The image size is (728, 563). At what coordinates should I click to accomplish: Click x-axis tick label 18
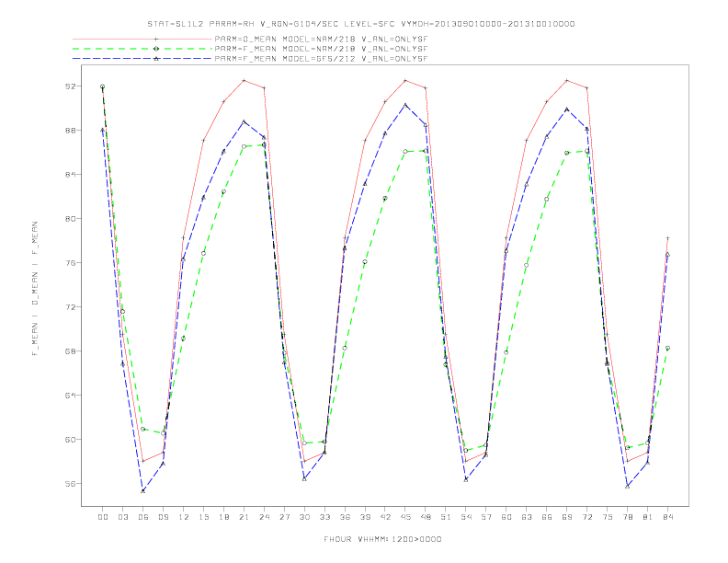223,517
